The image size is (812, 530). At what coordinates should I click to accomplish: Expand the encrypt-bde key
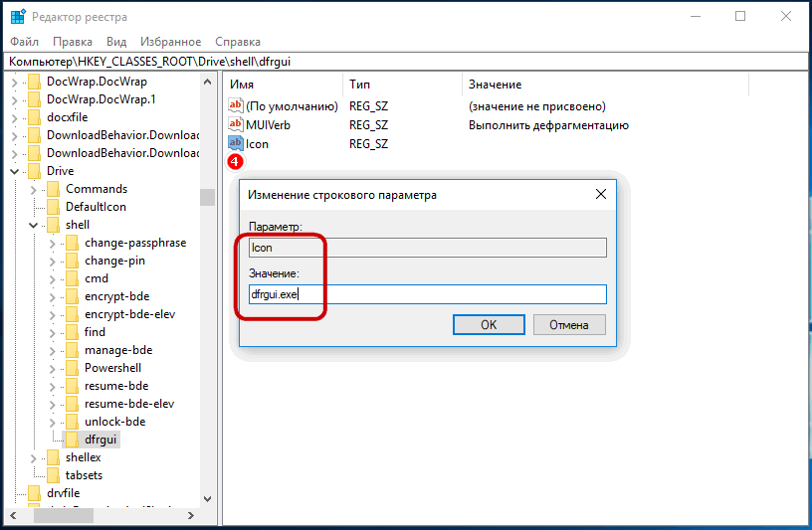pyautogui.click(x=53, y=297)
